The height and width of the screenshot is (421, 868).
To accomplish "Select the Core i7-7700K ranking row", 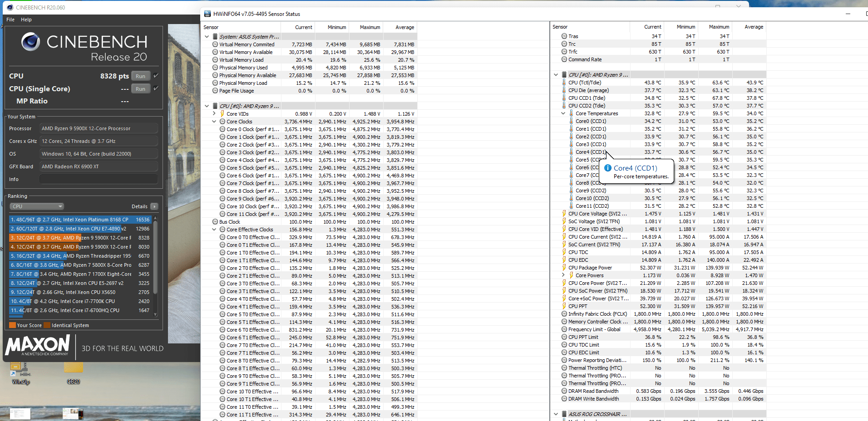I will (80, 301).
